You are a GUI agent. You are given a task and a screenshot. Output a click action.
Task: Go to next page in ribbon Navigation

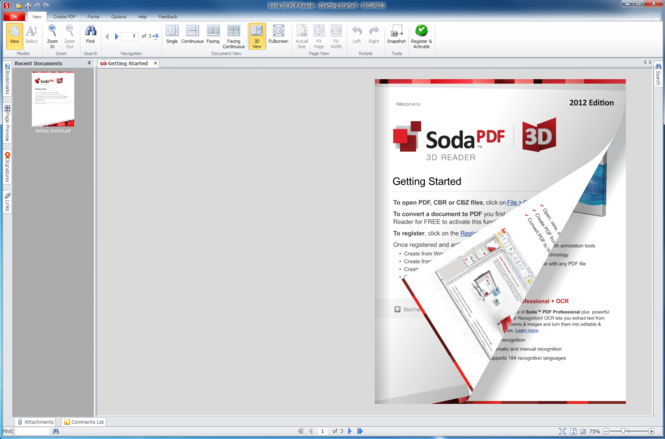(x=116, y=36)
